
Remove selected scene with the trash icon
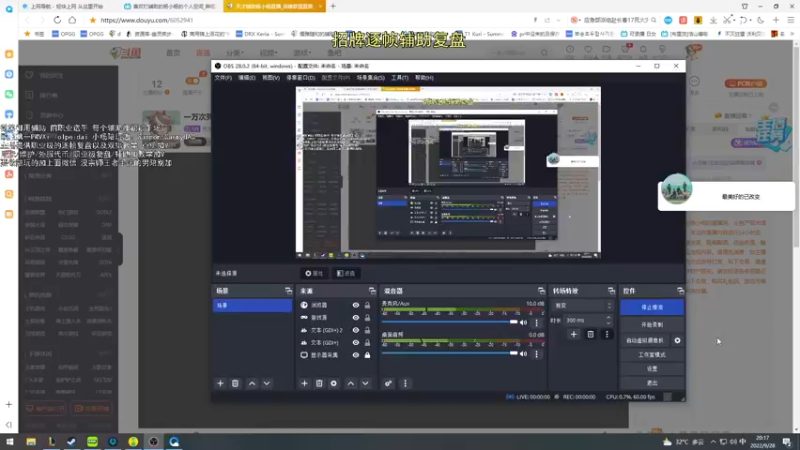click(235, 383)
